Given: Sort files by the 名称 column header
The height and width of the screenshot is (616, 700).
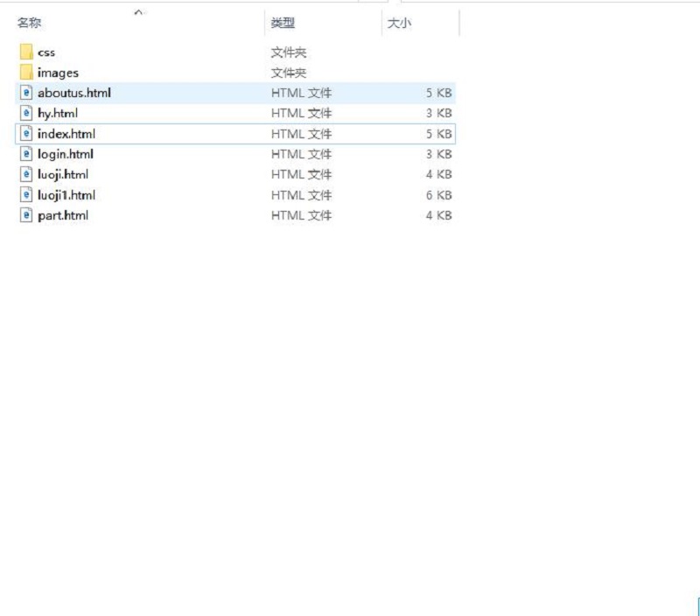Looking at the screenshot, I should coord(30,23).
